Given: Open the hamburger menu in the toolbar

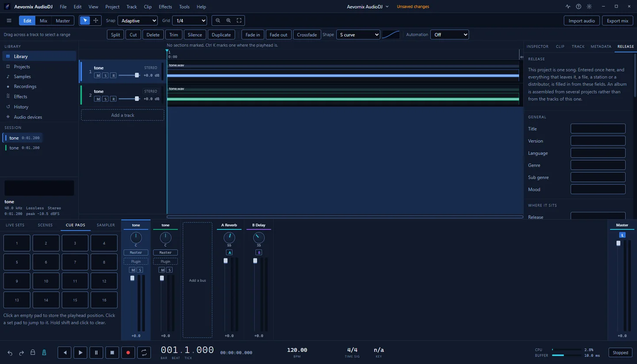Looking at the screenshot, I should (9, 21).
